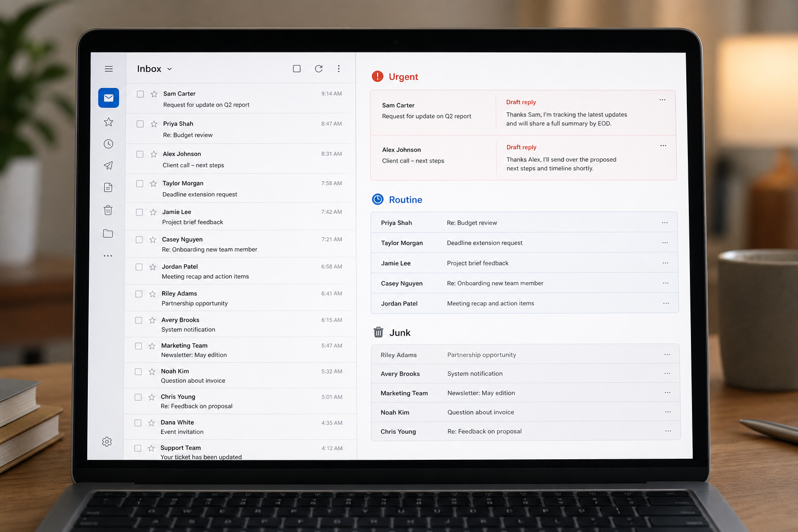Viewport: 798px width, 532px height.
Task: Open trash icon in sidebar
Action: point(108,210)
